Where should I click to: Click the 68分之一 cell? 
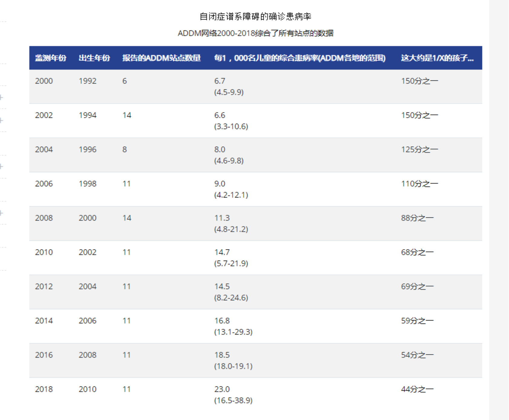coord(417,252)
